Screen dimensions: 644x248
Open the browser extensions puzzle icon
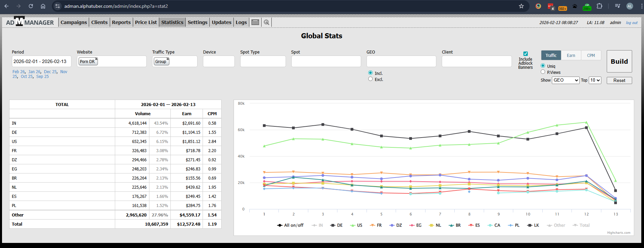(599, 6)
